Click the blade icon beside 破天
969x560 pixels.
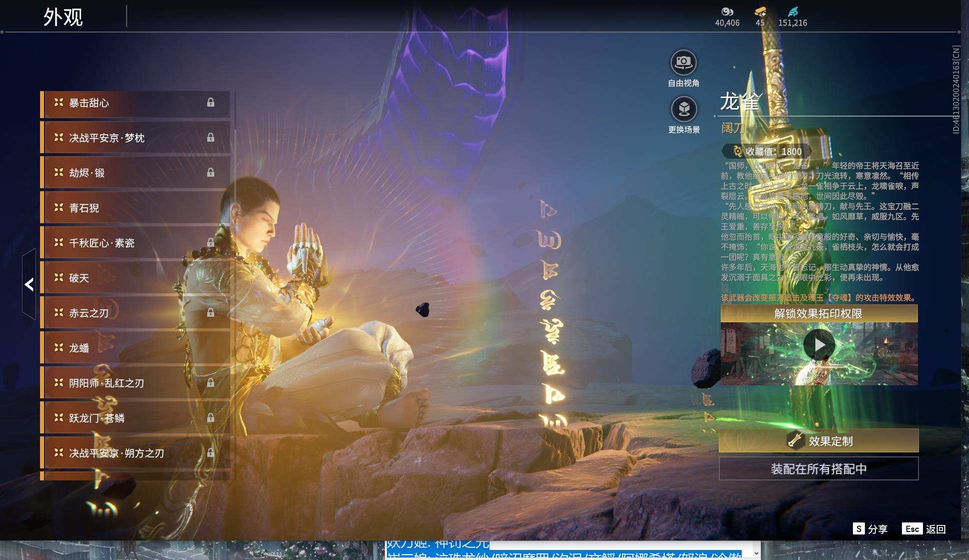coord(59,277)
